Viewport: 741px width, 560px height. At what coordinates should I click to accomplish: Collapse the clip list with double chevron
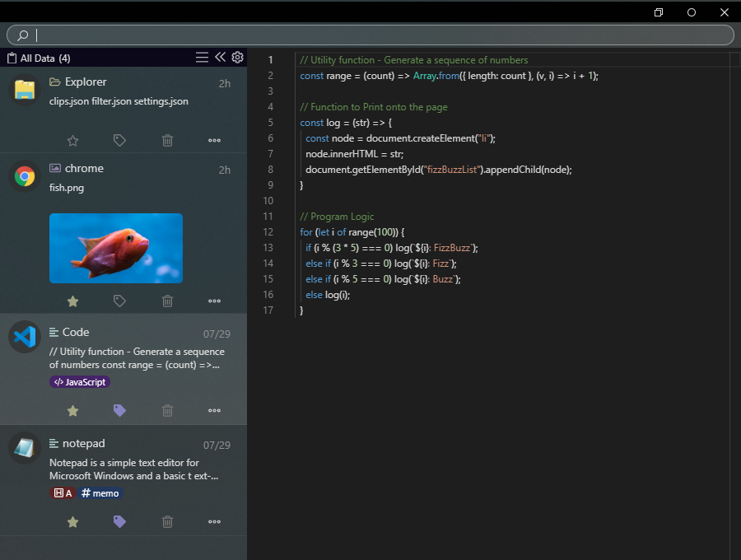[x=220, y=57]
